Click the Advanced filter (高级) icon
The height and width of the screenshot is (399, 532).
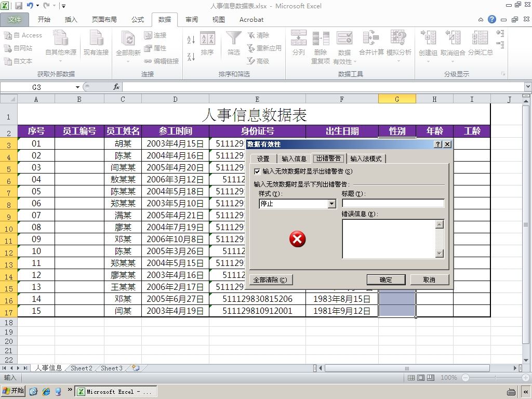pyautogui.click(x=251, y=61)
